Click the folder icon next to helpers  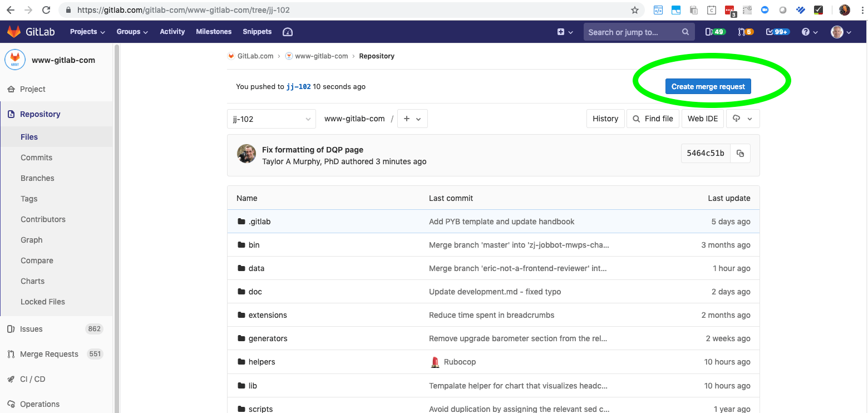(x=241, y=362)
